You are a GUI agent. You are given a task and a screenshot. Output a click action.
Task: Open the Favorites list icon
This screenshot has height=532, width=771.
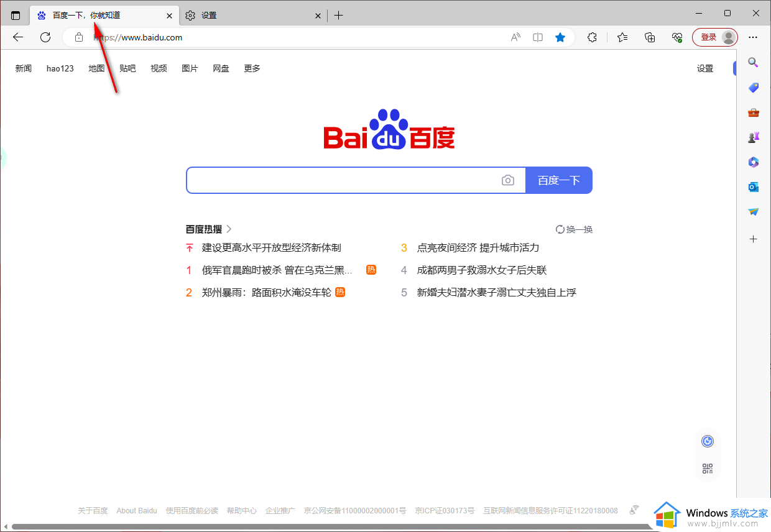[x=622, y=37]
